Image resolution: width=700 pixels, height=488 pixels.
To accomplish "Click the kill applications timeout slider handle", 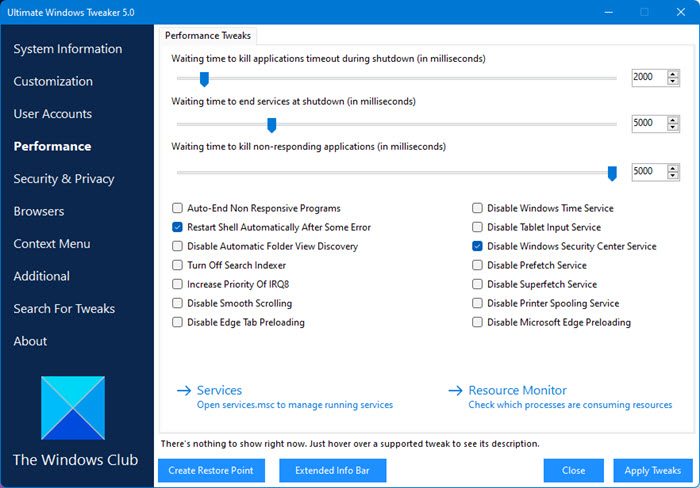I will 204,79.
